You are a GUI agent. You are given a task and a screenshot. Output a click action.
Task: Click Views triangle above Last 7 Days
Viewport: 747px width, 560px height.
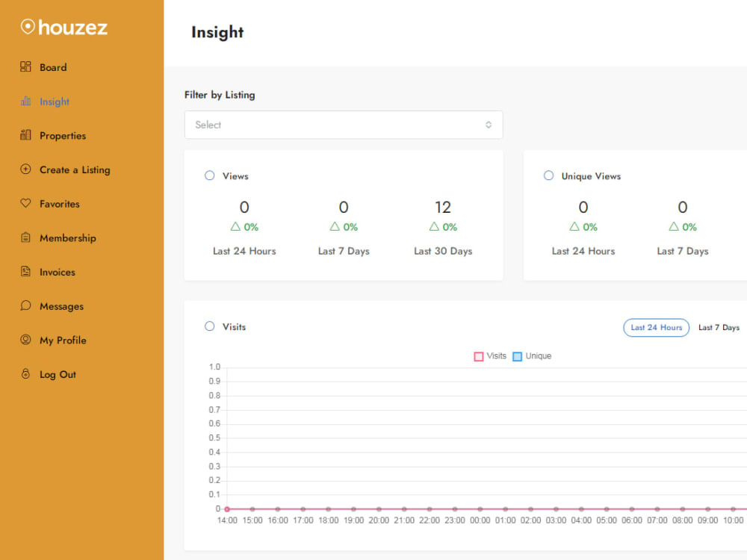click(x=335, y=227)
